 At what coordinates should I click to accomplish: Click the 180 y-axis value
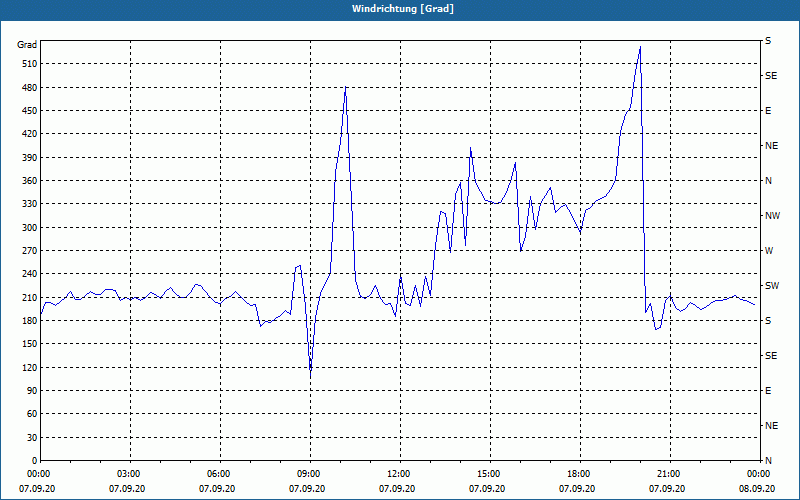pyautogui.click(x=30, y=321)
